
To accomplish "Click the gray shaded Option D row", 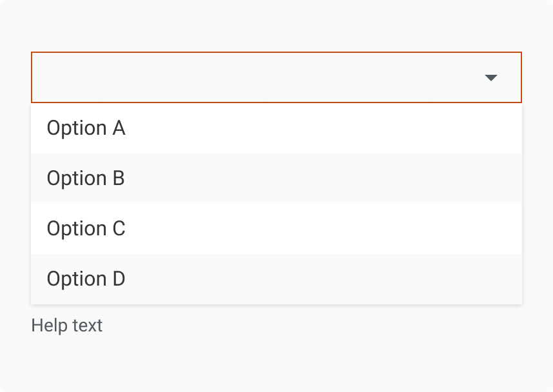I will [276, 279].
